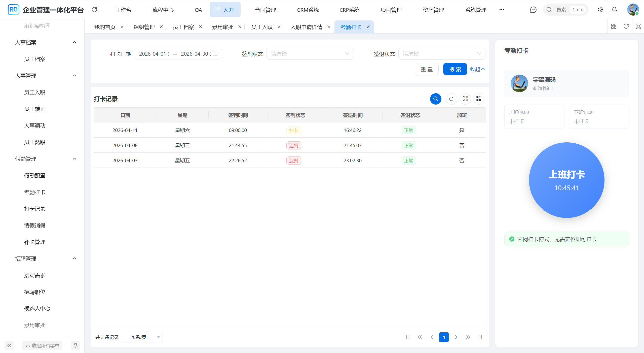This screenshot has width=644, height=353.
Task: Open the 签退状态 dropdown
Action: click(441, 54)
